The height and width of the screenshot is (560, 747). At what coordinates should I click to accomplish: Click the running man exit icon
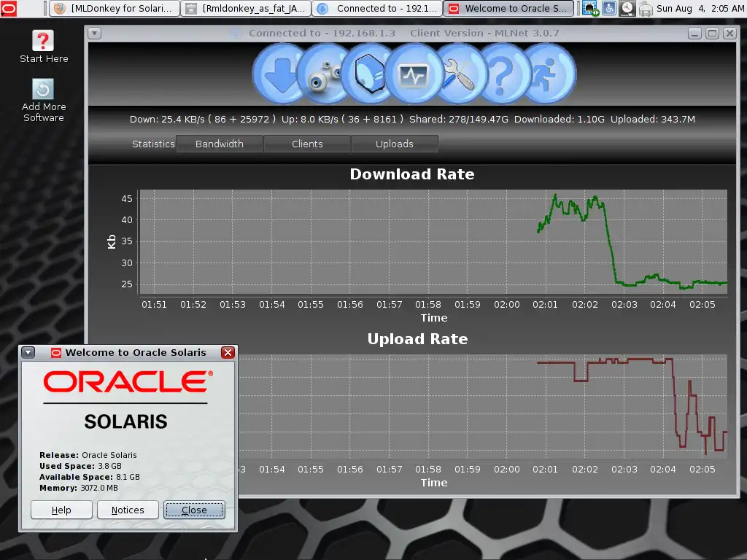[x=548, y=74]
